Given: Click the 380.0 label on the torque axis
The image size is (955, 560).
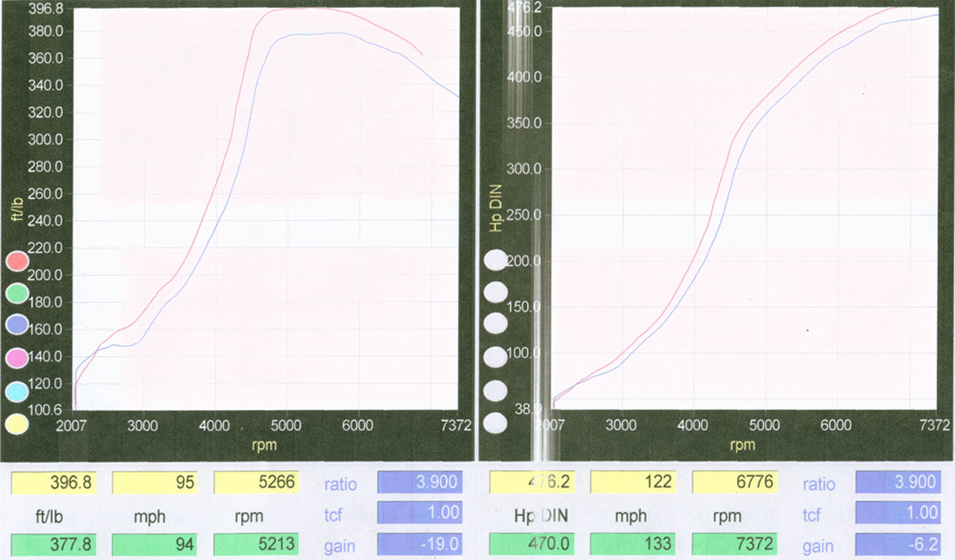Looking at the screenshot, I should 46,31.
